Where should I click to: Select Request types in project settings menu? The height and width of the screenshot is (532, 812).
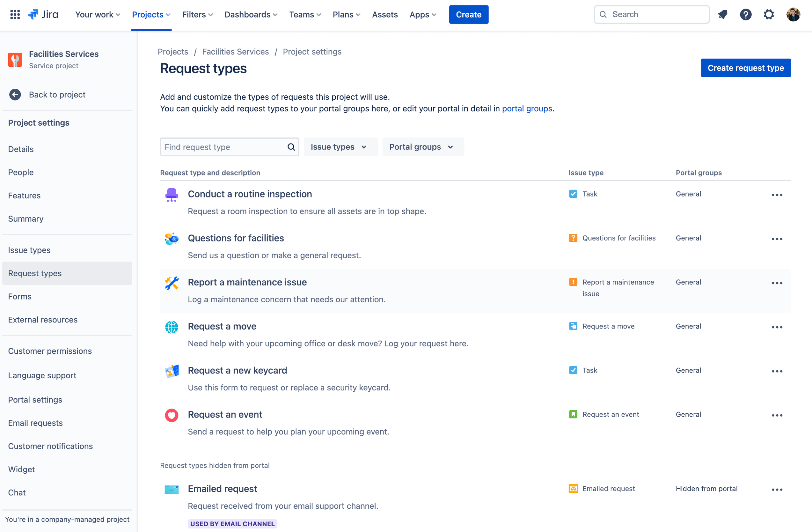point(34,273)
